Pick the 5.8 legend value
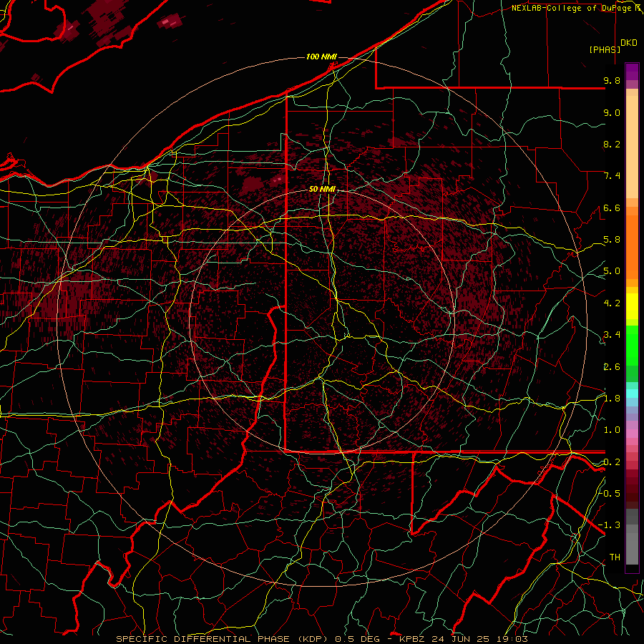Image resolution: width=644 pixels, height=644 pixels. click(612, 240)
